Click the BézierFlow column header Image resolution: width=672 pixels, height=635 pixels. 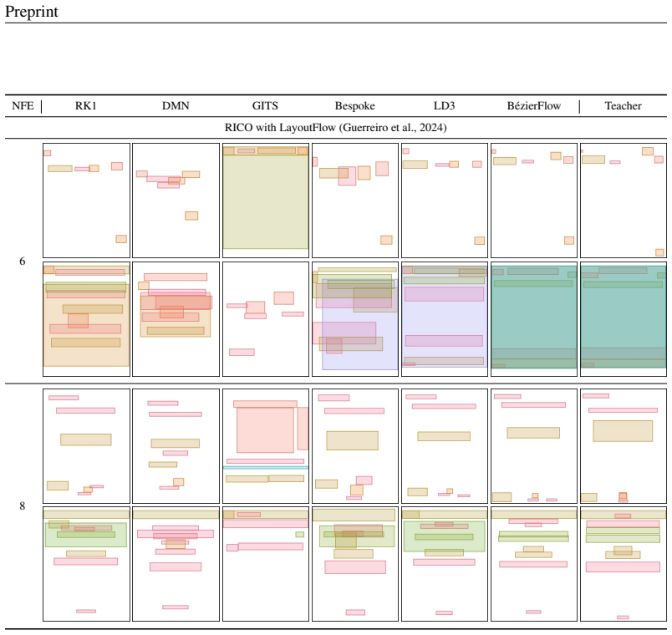(534, 106)
